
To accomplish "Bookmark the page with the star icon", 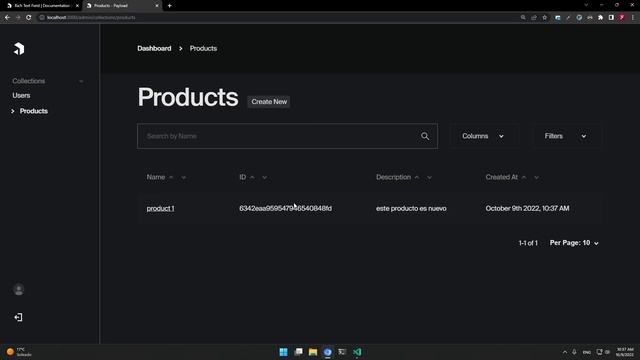I will [544, 18].
